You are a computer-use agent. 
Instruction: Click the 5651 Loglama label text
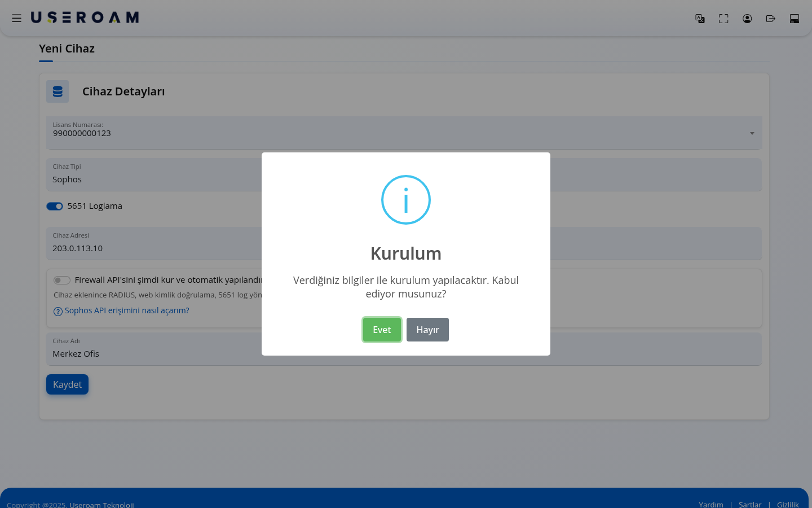coord(95,206)
